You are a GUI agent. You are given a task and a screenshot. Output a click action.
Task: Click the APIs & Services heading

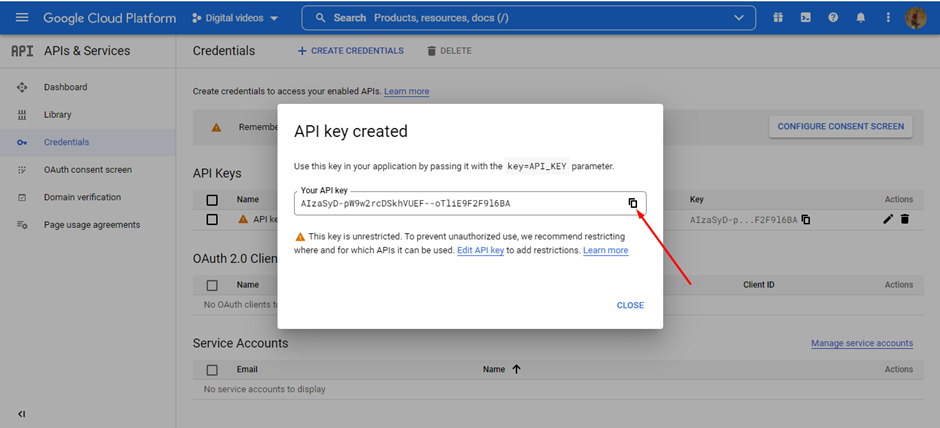87,51
